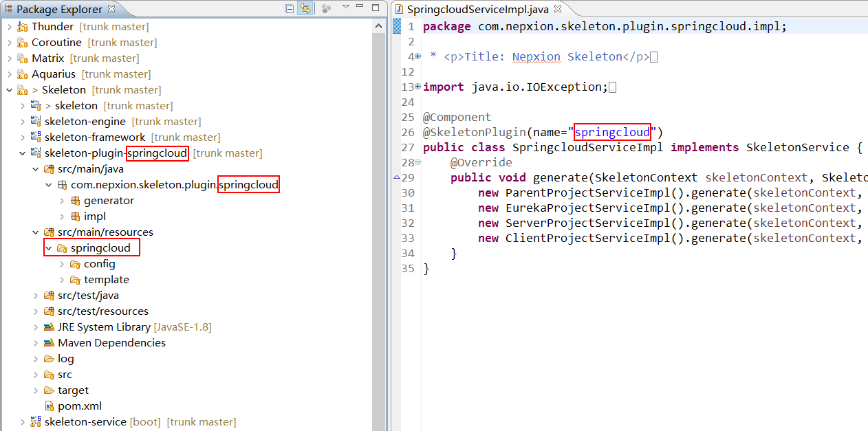Select the src folder tree item
The width and height of the screenshot is (868, 431).
(x=65, y=375)
